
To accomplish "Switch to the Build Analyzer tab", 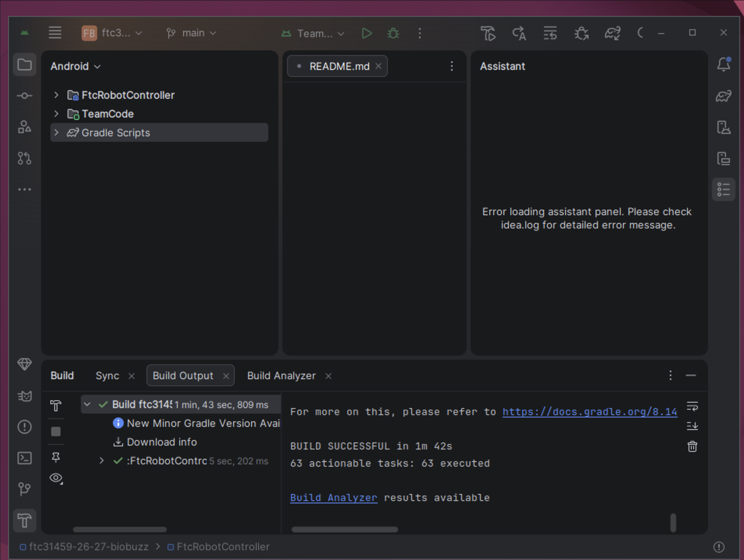I will (281, 376).
